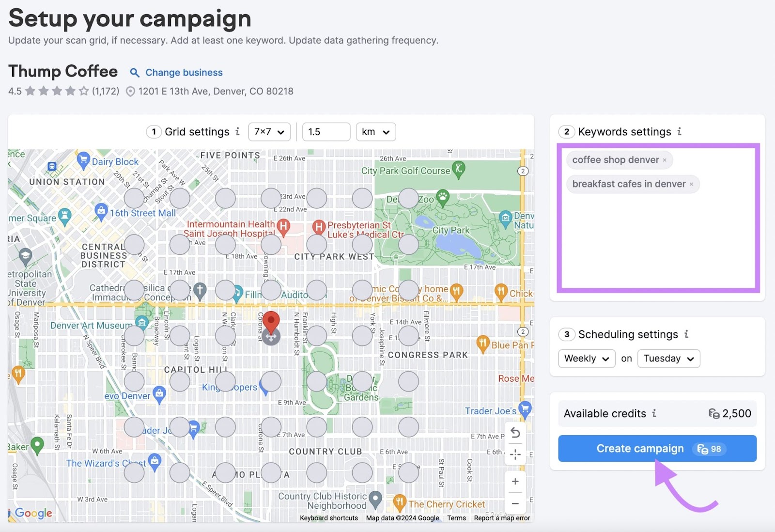The image size is (775, 532).
Task: Open the Weekly scheduling frequency dropdown
Action: tap(586, 359)
